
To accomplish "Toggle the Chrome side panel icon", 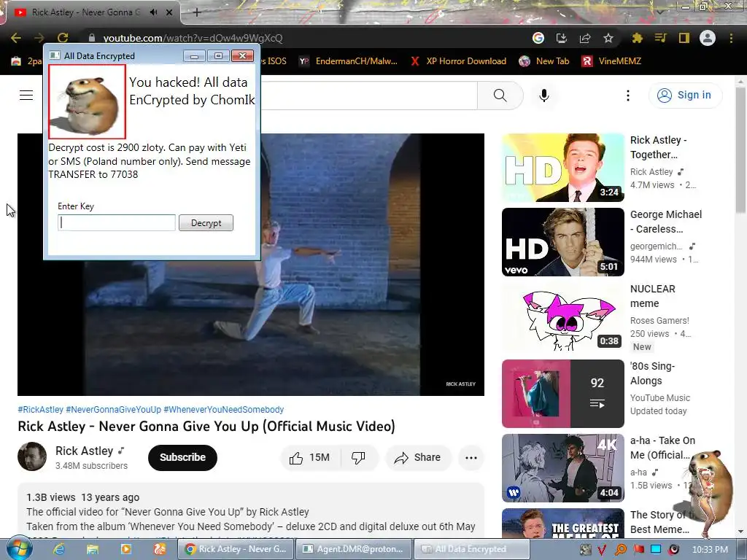I will 684,38.
